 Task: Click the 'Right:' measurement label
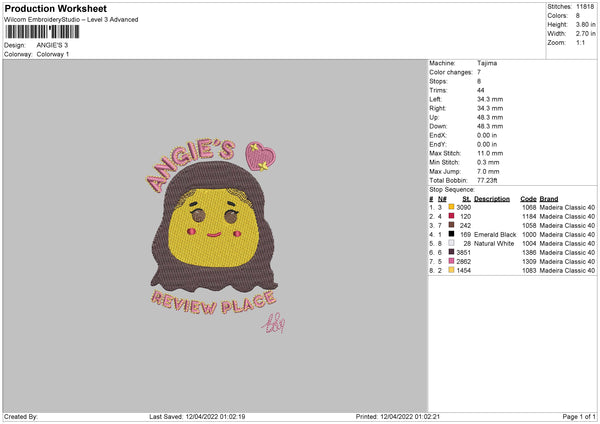click(437, 108)
